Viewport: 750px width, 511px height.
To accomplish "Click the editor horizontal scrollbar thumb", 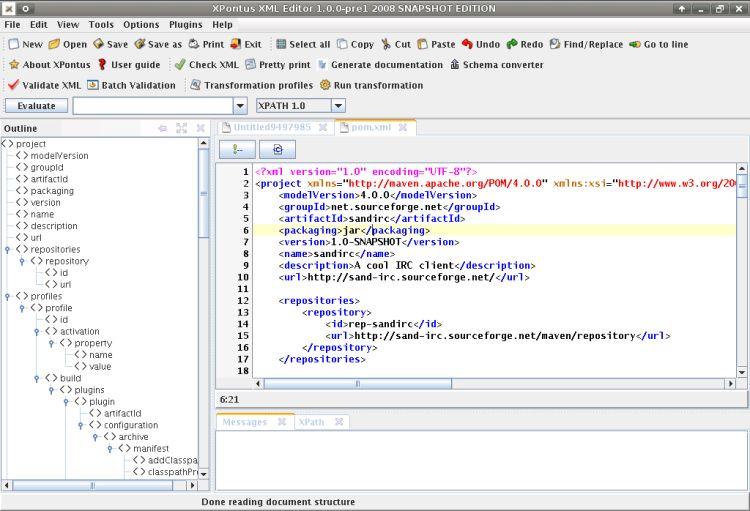I will pyautogui.click(x=358, y=384).
